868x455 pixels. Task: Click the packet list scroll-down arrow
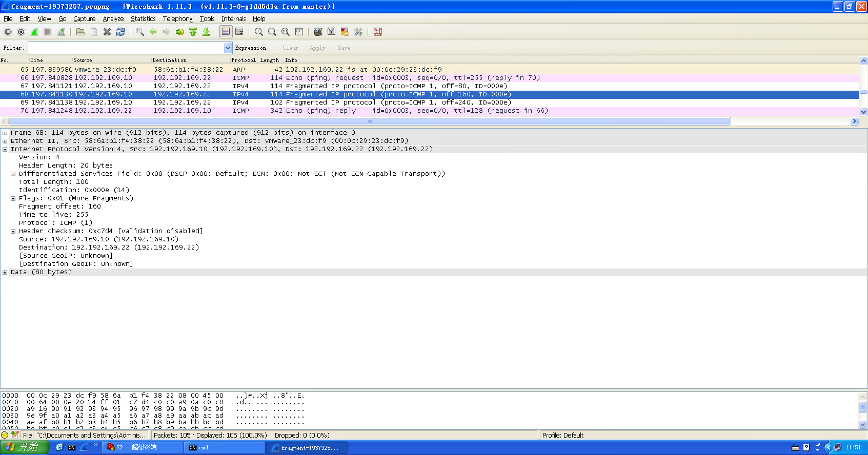(x=863, y=112)
